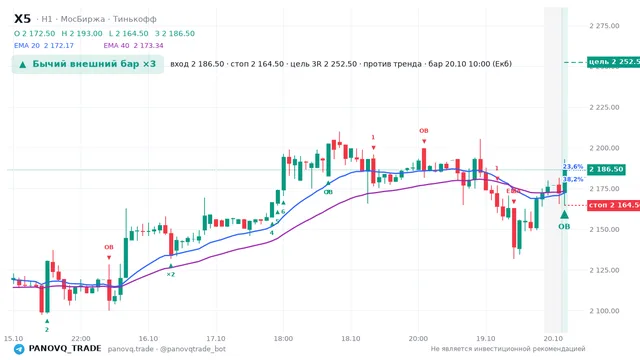Click the open value O 2 172.50
The width and height of the screenshot is (640, 360).
[35, 33]
